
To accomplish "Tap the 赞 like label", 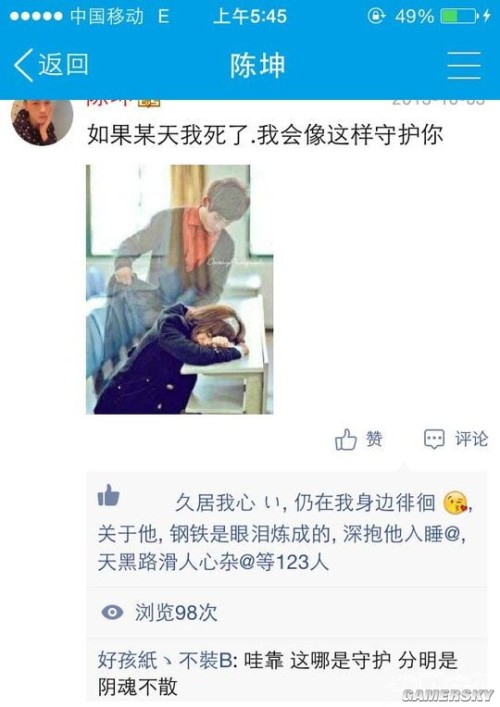I will pyautogui.click(x=374, y=439).
